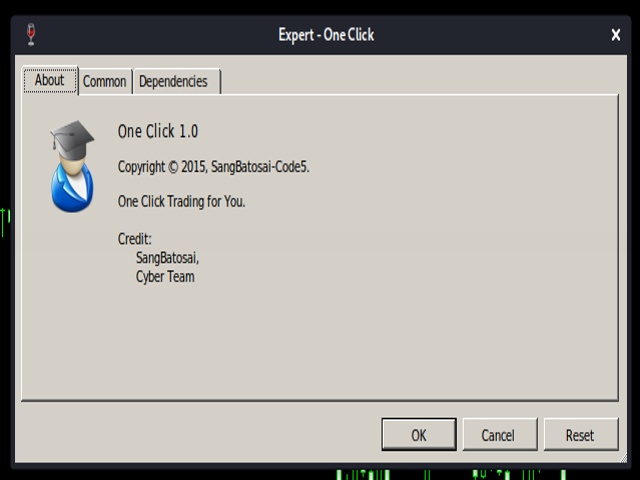The height and width of the screenshot is (480, 640).
Task: Open the Dependencies tab
Action: pos(176,81)
